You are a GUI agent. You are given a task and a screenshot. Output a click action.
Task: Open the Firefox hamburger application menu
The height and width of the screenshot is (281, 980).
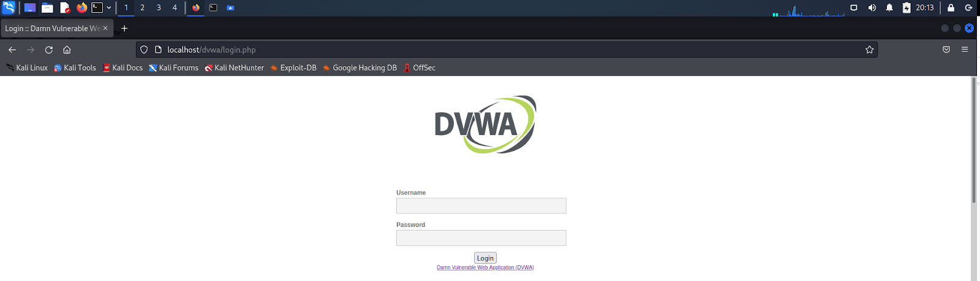coord(965,50)
